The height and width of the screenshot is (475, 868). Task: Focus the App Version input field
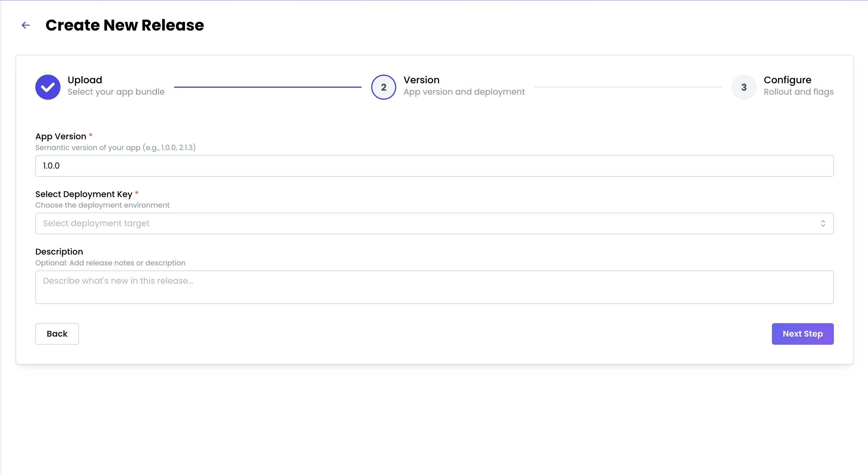(434, 166)
